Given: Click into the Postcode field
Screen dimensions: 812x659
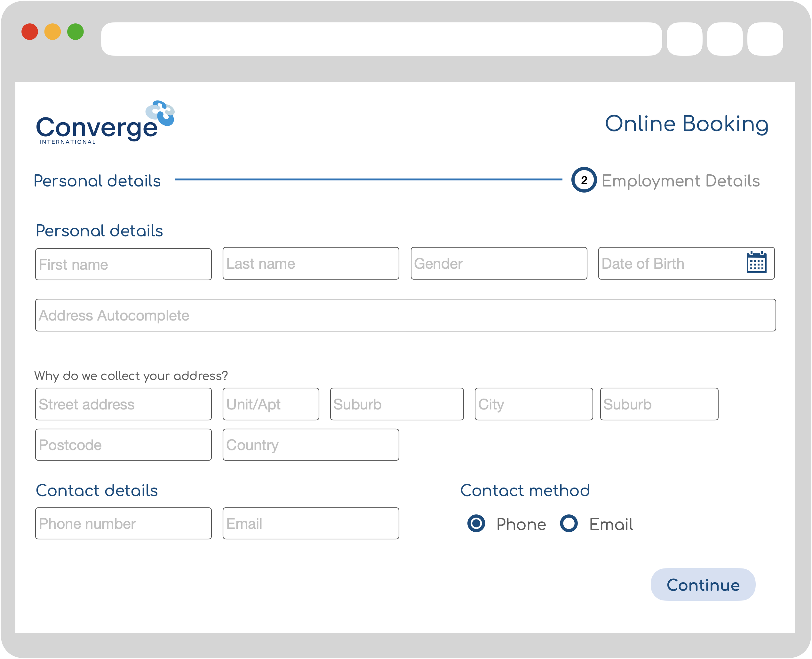Looking at the screenshot, I should [123, 445].
